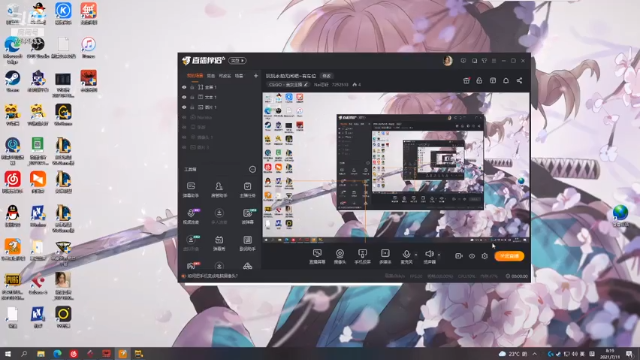
Task: Click the padlock icon beside gift box
Action: point(479,81)
